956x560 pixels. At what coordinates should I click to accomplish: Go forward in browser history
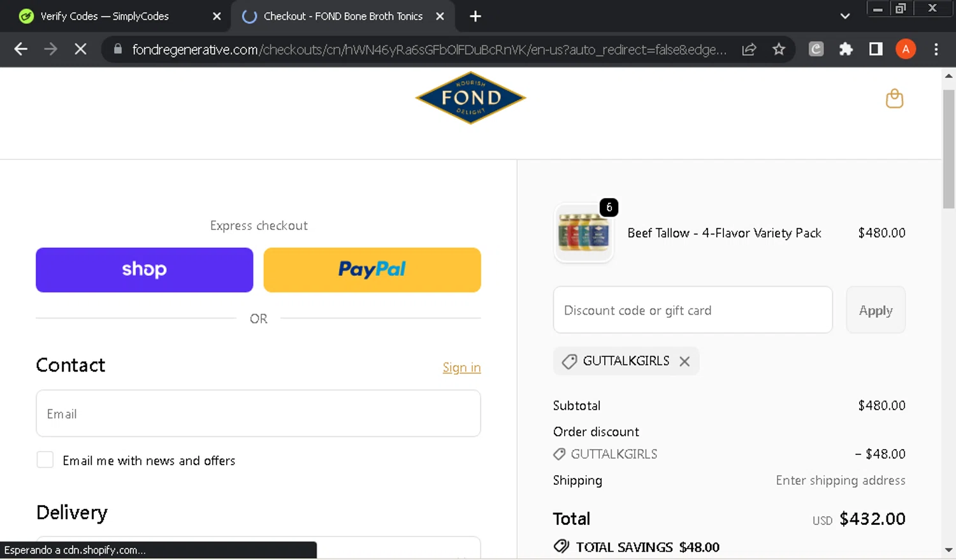tap(50, 49)
